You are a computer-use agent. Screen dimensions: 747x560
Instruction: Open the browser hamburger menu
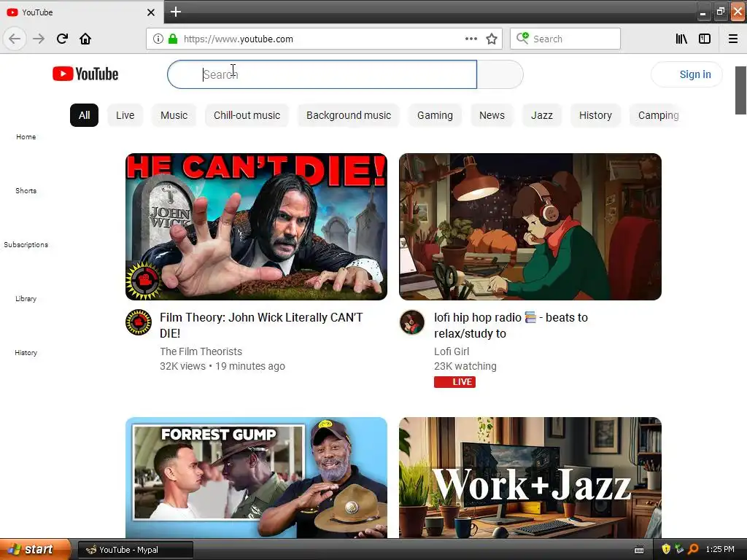pyautogui.click(x=732, y=39)
